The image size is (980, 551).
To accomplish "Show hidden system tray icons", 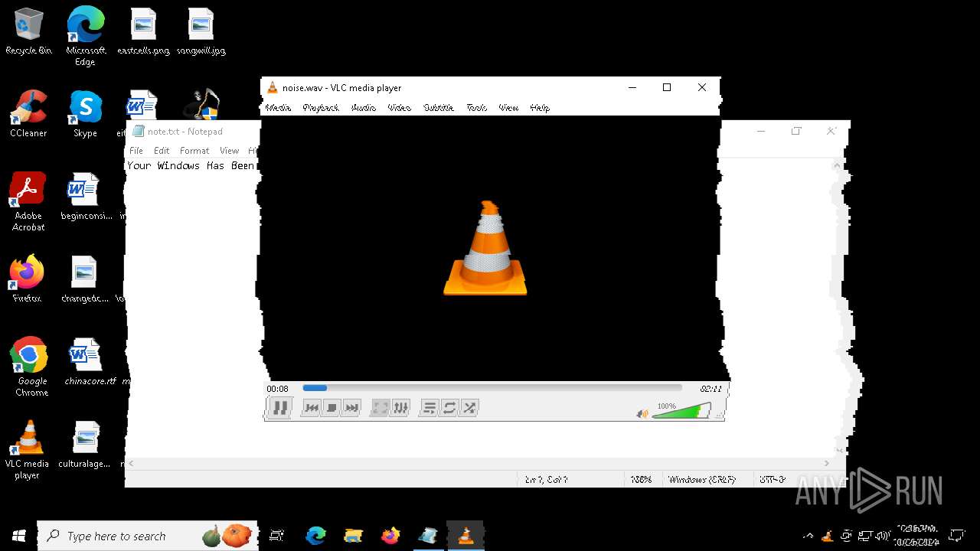I will click(808, 536).
